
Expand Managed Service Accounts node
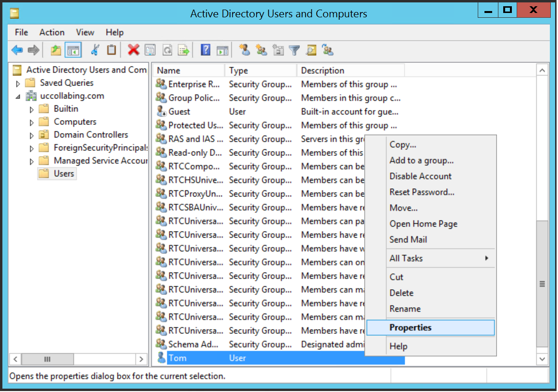click(31, 161)
